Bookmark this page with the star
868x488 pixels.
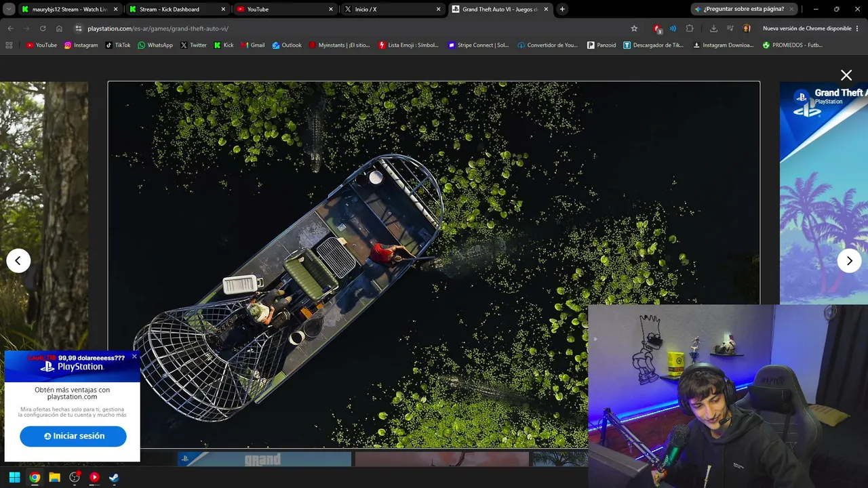coord(634,28)
